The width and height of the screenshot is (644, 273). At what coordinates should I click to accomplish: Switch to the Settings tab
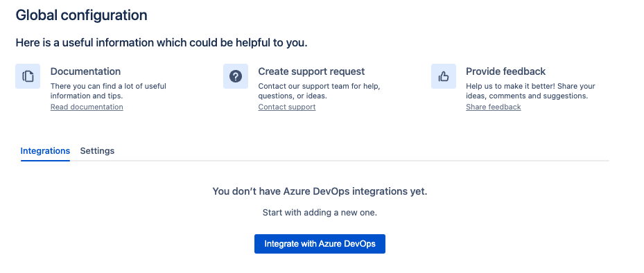pyautogui.click(x=97, y=150)
